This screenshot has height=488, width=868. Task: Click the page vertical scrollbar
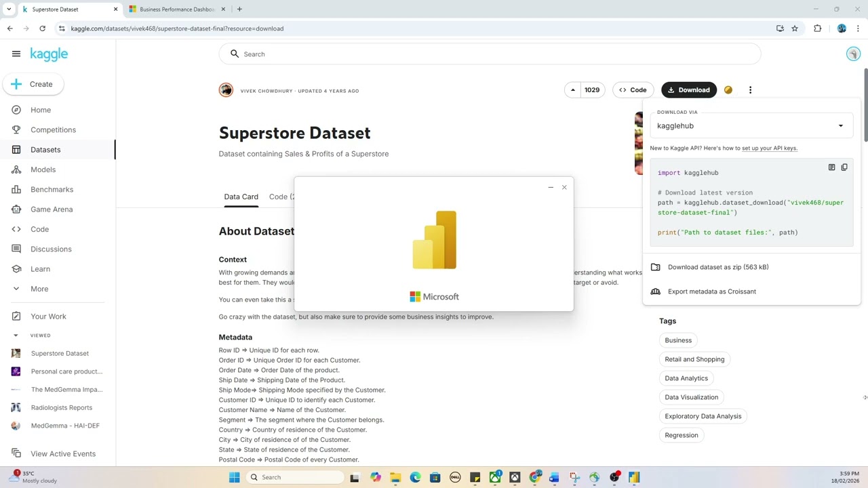click(865, 105)
